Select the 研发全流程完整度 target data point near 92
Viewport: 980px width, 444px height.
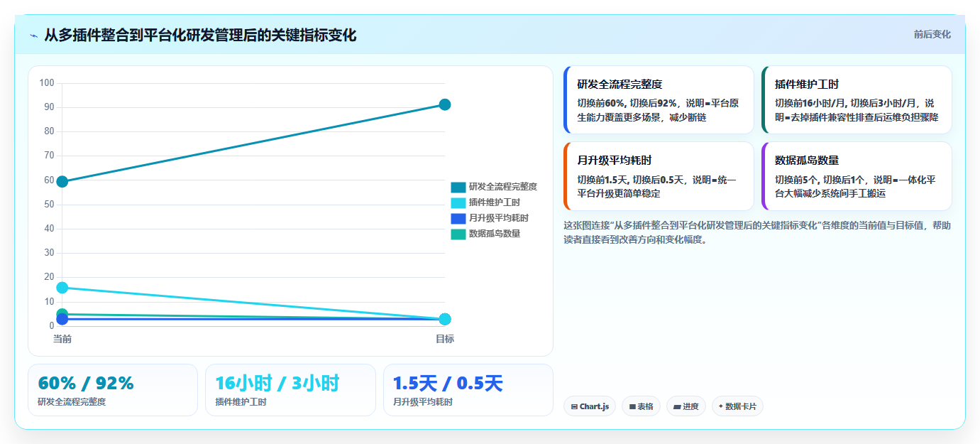[x=445, y=104]
